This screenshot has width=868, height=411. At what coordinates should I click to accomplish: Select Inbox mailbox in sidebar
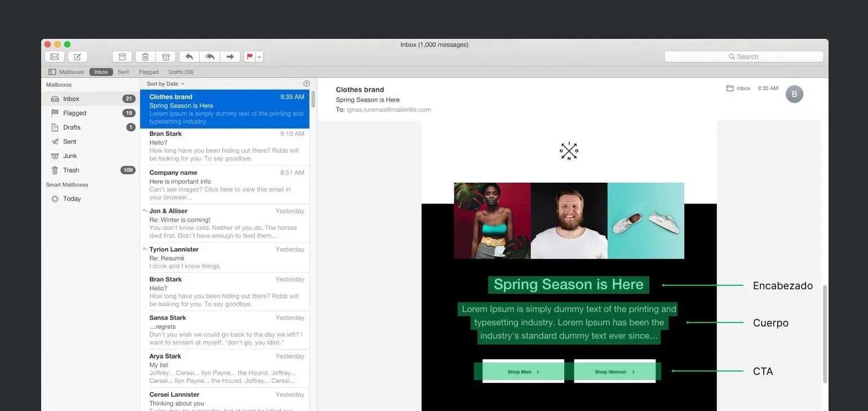tap(90, 99)
